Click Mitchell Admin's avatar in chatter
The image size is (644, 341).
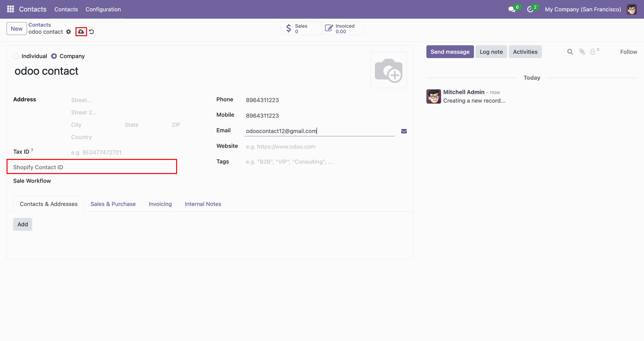(434, 97)
